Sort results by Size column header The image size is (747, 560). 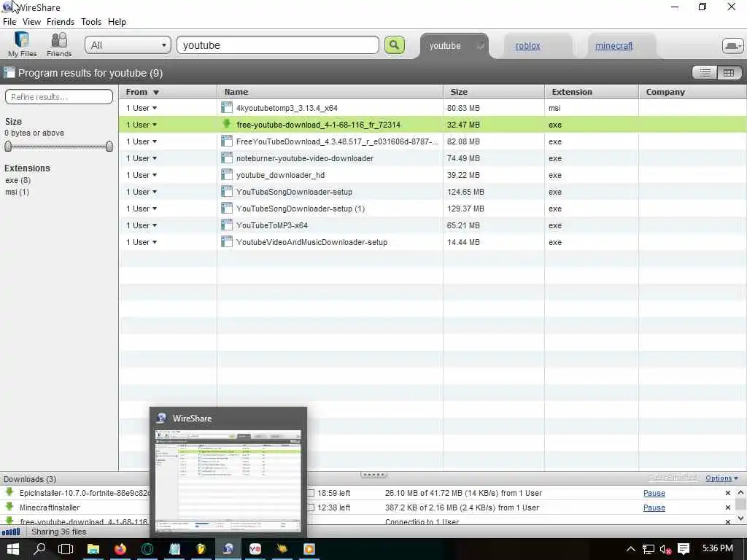494,92
